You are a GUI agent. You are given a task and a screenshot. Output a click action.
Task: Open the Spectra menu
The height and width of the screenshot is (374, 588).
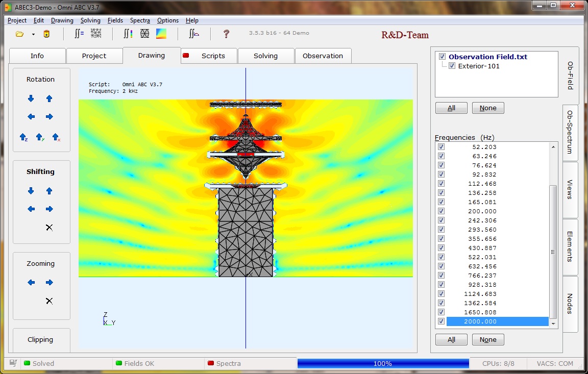coord(140,20)
